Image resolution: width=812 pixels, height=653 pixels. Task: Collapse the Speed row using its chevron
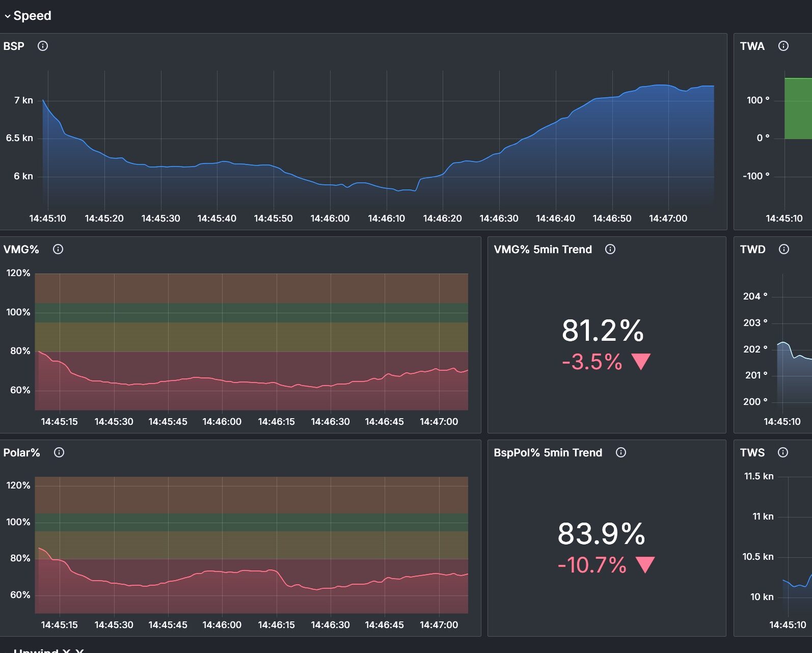tap(8, 16)
